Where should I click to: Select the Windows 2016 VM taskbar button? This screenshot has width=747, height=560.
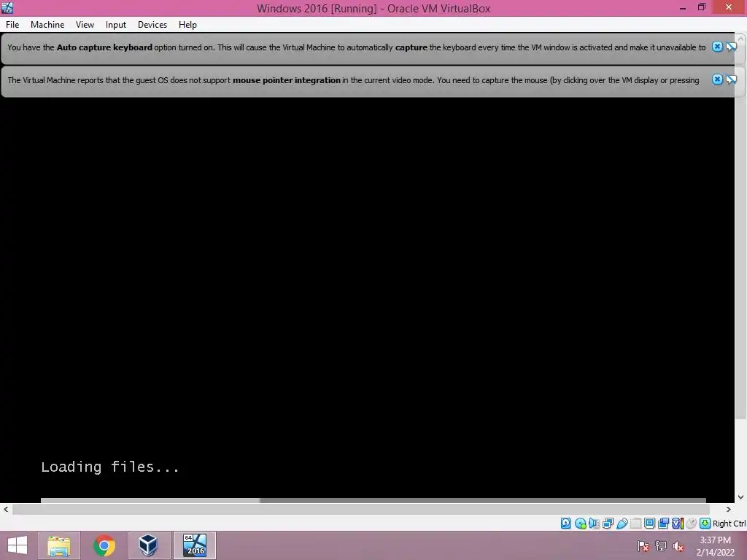coord(194,545)
